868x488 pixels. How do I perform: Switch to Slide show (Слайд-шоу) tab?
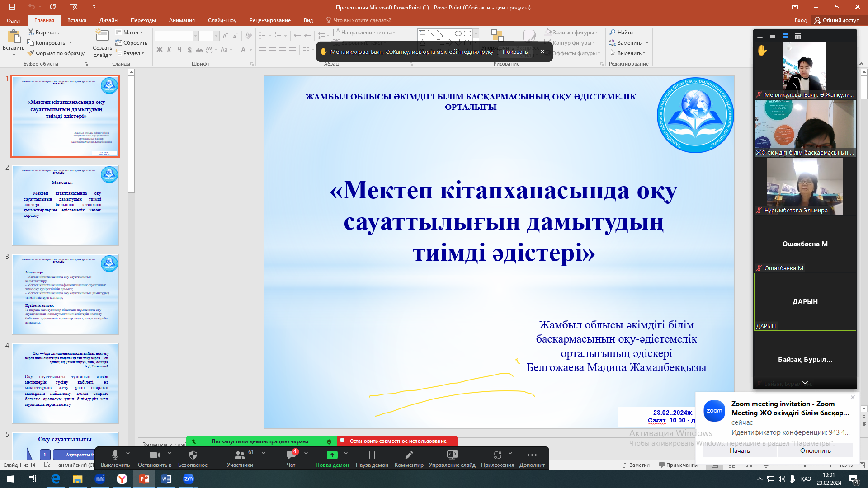[222, 20]
